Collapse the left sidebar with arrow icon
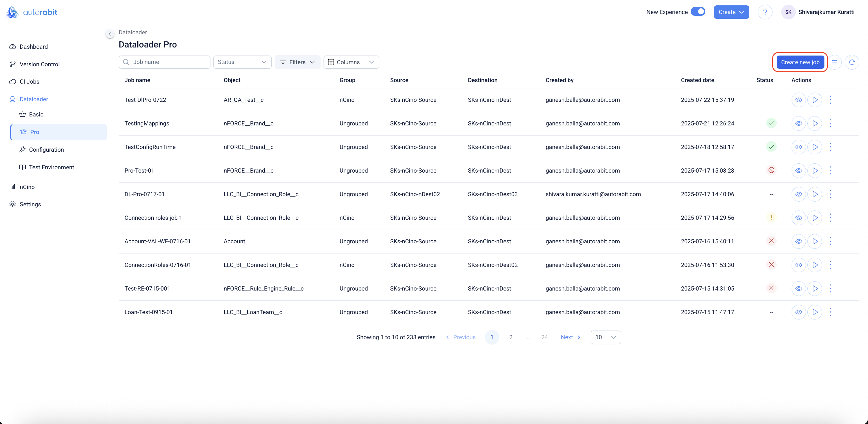The height and width of the screenshot is (424, 868). point(110,34)
